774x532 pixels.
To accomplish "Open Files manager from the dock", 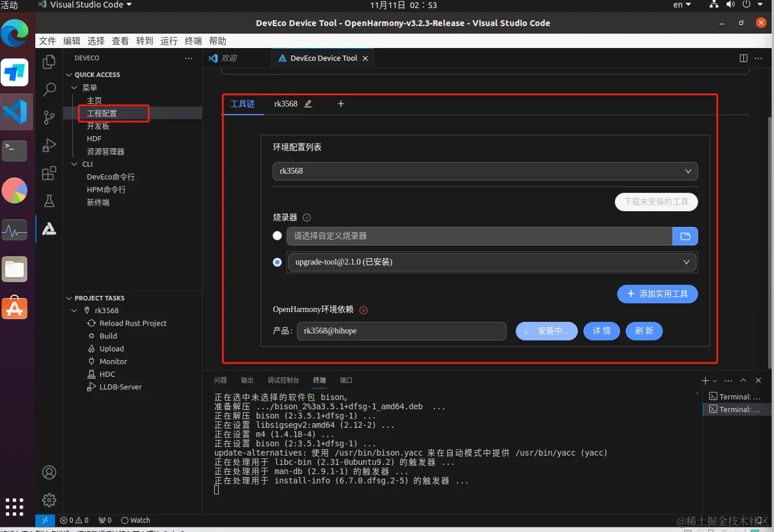I will (x=14, y=269).
